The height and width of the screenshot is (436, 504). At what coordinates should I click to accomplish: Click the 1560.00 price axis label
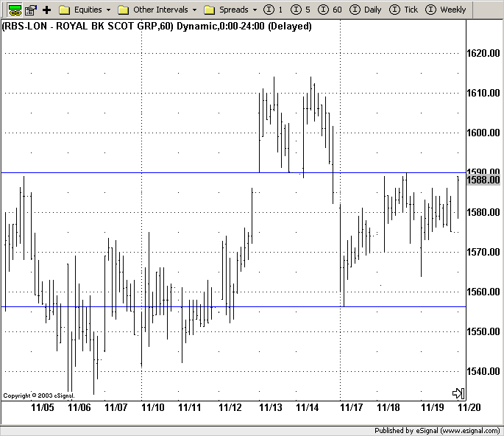tap(483, 292)
